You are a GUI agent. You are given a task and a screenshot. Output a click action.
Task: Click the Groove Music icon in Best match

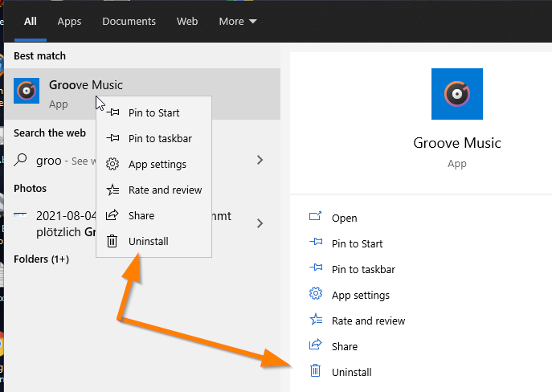[27, 92]
